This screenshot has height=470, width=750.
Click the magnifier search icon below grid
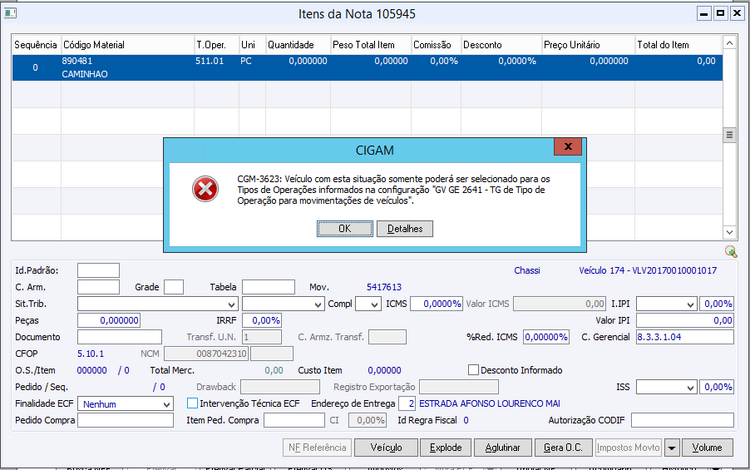pyautogui.click(x=730, y=251)
